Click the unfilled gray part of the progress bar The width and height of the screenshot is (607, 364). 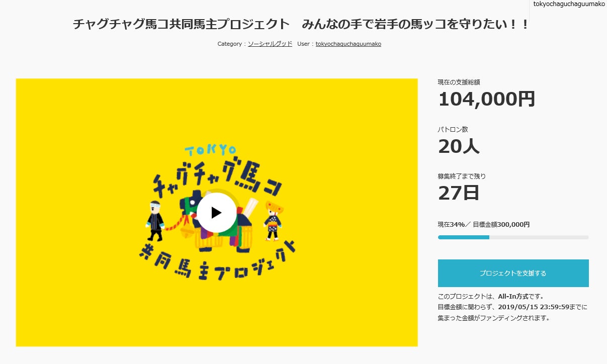click(x=538, y=237)
